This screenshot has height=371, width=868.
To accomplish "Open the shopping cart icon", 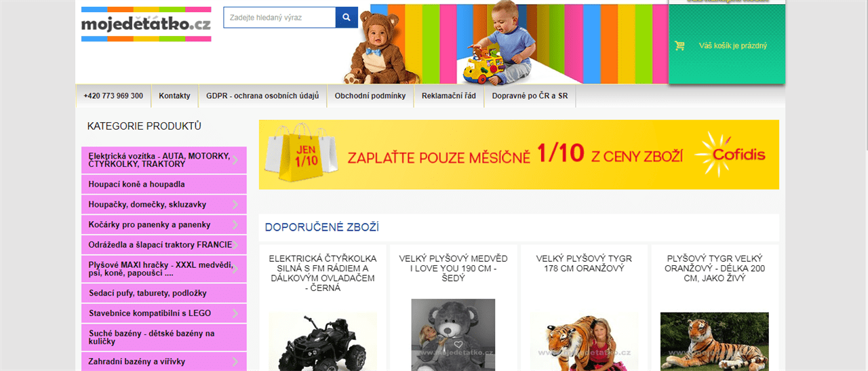I will [679, 45].
